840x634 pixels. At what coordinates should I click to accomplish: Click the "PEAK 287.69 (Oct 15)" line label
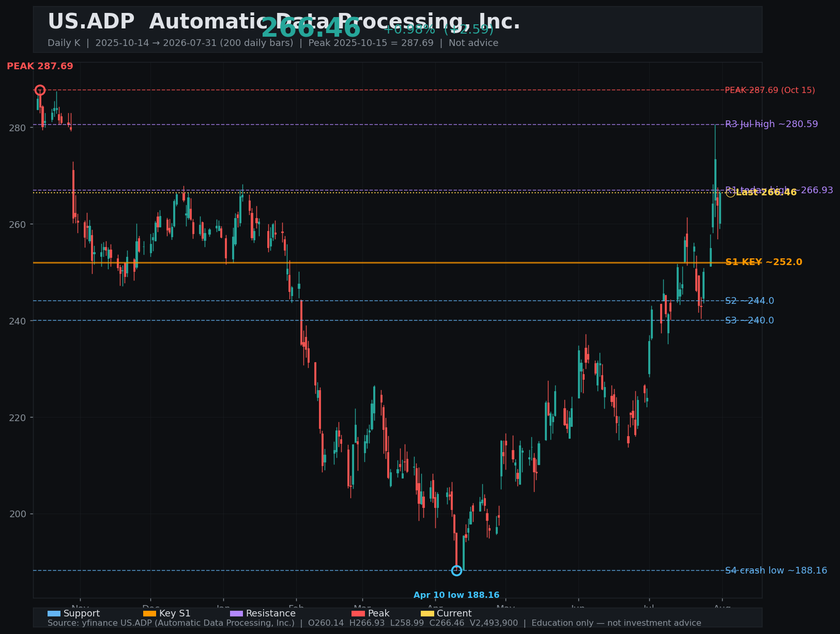(770, 90)
